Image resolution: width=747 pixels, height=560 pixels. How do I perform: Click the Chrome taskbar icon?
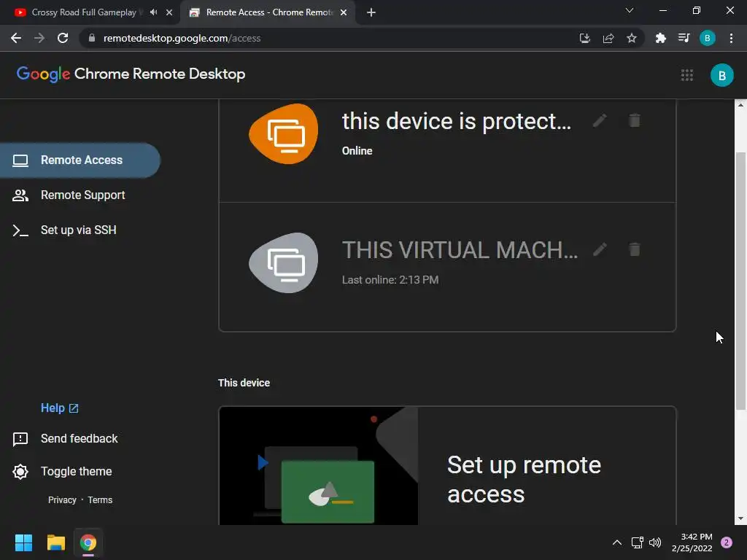click(88, 542)
